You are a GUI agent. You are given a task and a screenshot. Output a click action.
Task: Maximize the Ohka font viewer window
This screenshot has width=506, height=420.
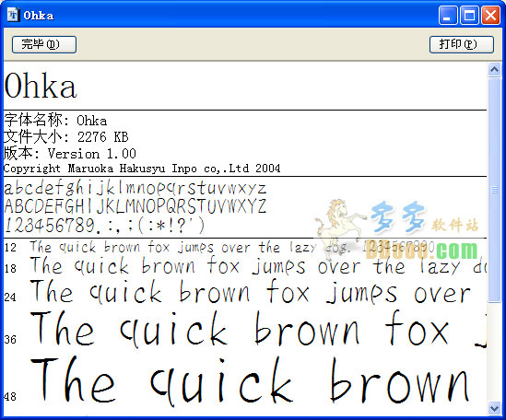pos(469,15)
